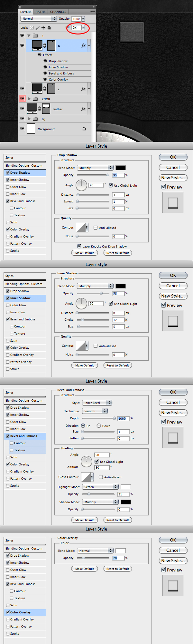The width and height of the screenshot is (193, 644).
Task: Click the lock position move icon
Action: (43, 28)
